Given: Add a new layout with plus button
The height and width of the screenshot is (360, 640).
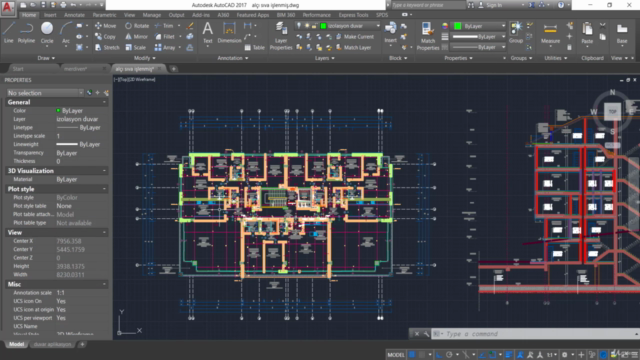Looking at the screenshot, I should 82,344.
